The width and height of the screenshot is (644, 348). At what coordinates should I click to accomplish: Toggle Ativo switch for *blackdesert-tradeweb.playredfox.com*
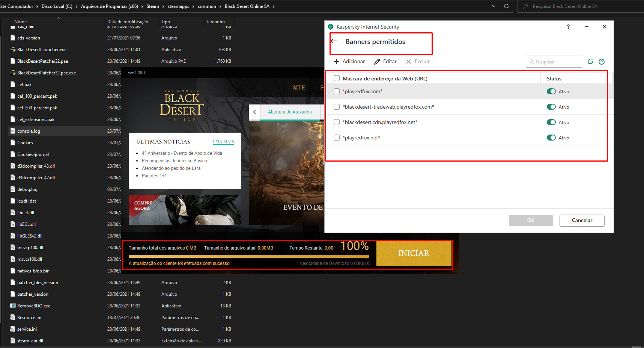coord(551,107)
